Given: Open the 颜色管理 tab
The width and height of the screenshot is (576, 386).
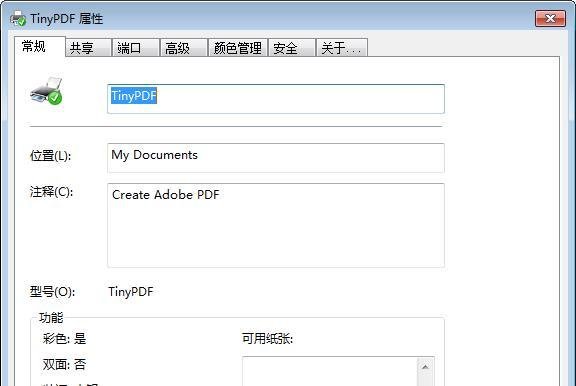Looking at the screenshot, I should tap(238, 48).
